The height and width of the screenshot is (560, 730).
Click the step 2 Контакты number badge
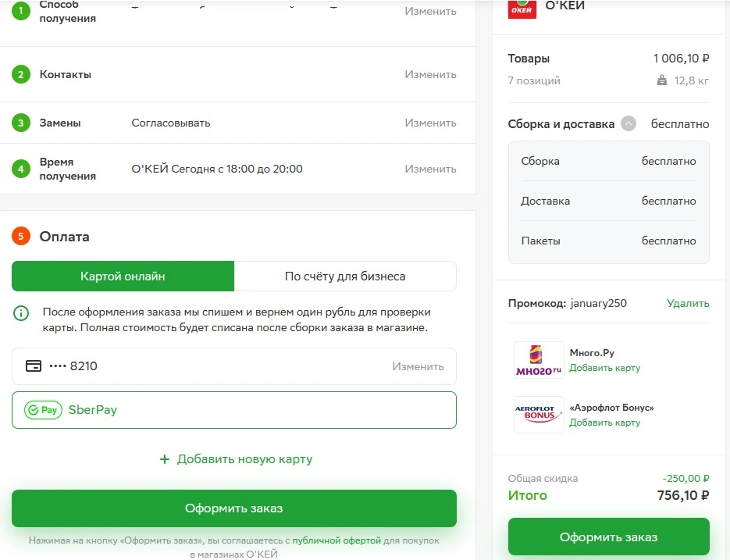(20, 74)
